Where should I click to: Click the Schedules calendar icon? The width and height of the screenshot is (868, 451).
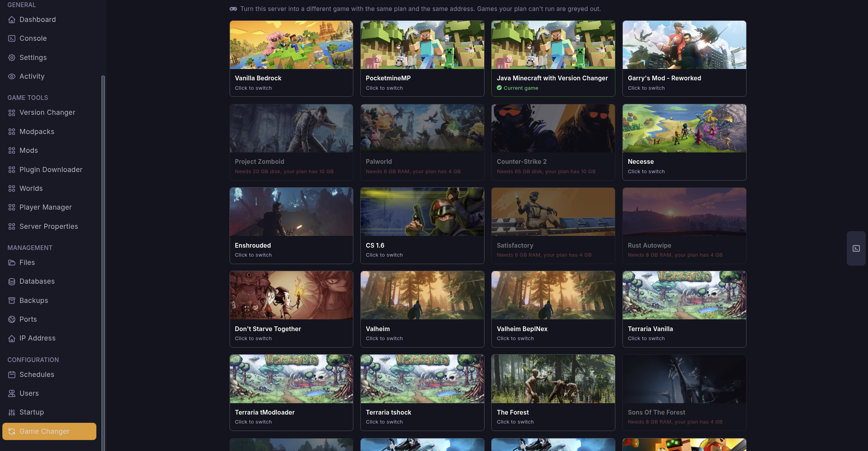coord(12,375)
